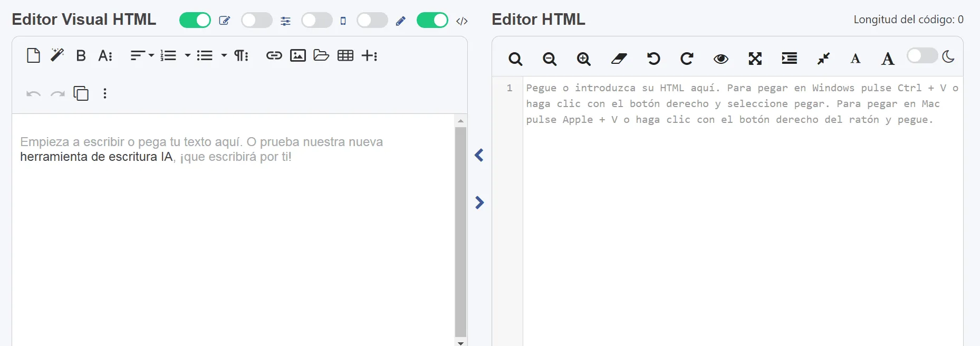Click the redo arrow in visual editor

(57, 94)
